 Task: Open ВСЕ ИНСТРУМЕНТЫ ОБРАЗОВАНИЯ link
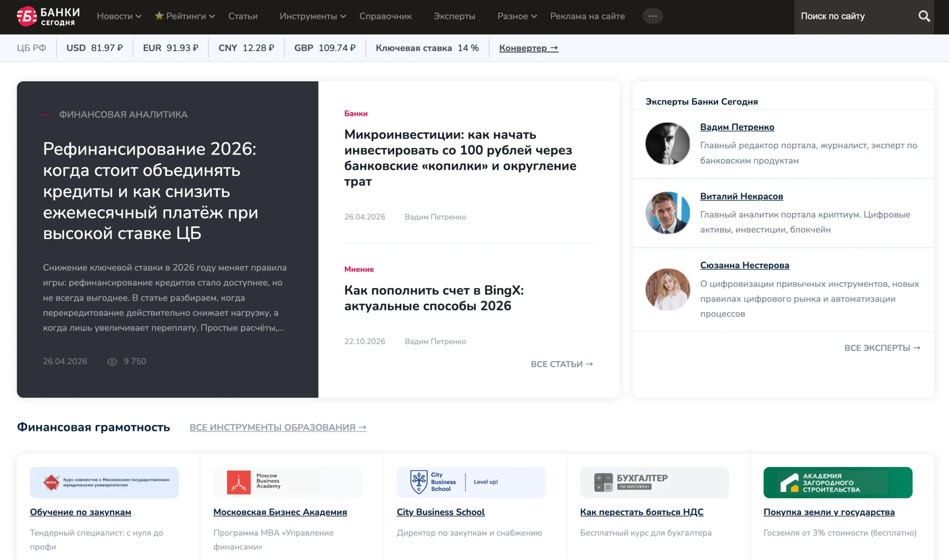pyautogui.click(x=278, y=427)
